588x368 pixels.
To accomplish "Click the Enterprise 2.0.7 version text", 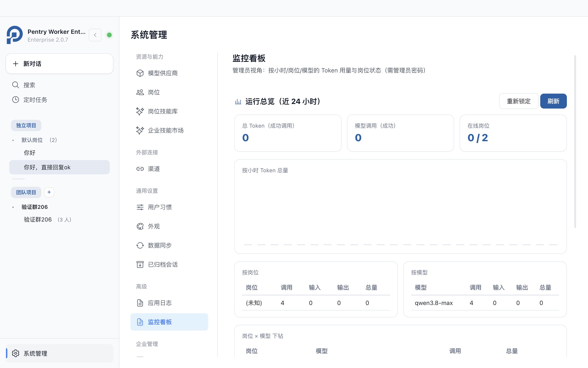I will (48, 40).
